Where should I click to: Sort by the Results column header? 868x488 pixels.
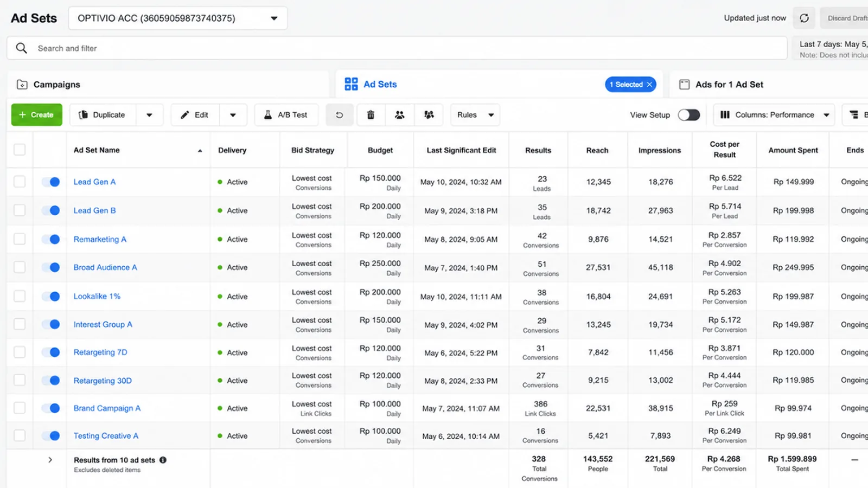click(x=538, y=150)
